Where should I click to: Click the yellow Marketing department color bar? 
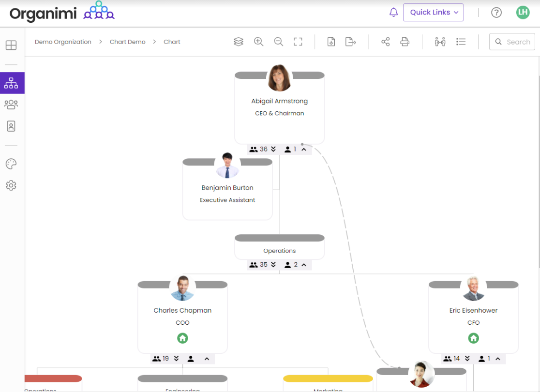click(328, 378)
